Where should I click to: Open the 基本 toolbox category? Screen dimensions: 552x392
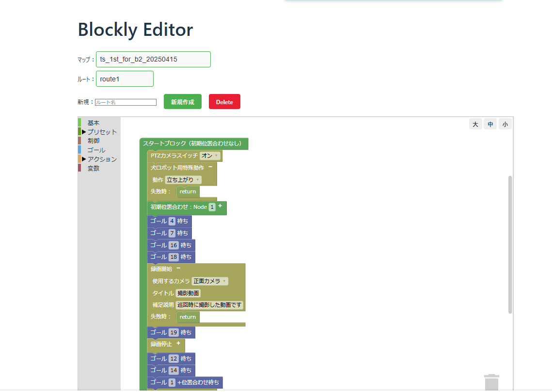tap(94, 123)
